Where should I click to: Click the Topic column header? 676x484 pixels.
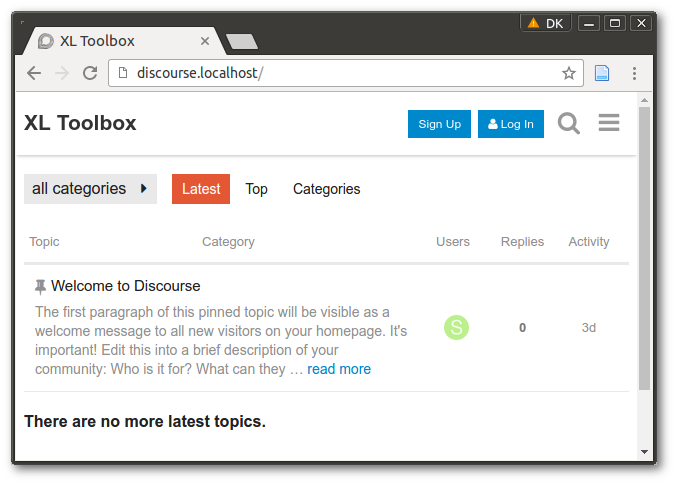point(44,242)
